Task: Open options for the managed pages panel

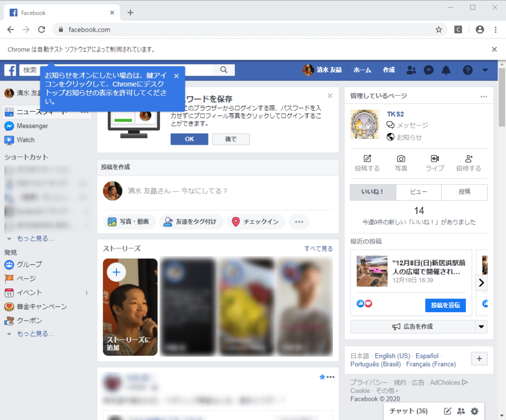Action: [483, 96]
